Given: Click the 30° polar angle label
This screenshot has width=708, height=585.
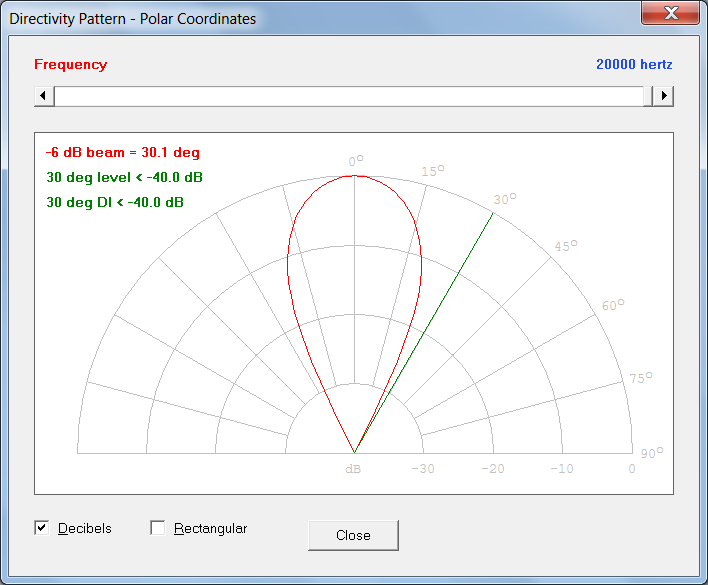Looking at the screenshot, I should [505, 199].
